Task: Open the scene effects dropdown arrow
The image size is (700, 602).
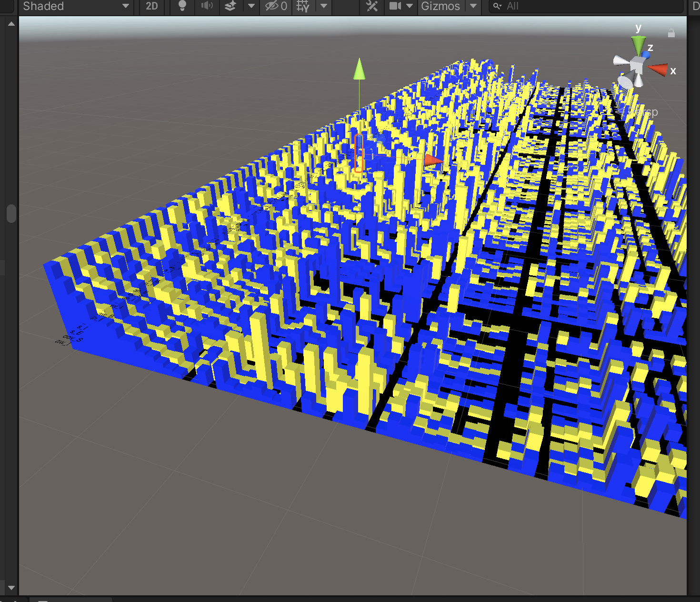Action: [251, 6]
